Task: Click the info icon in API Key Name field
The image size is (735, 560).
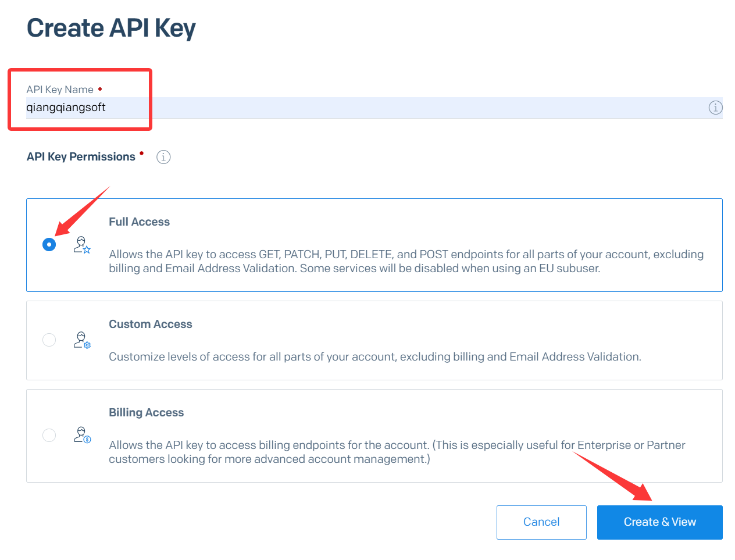Action: pyautogui.click(x=715, y=108)
